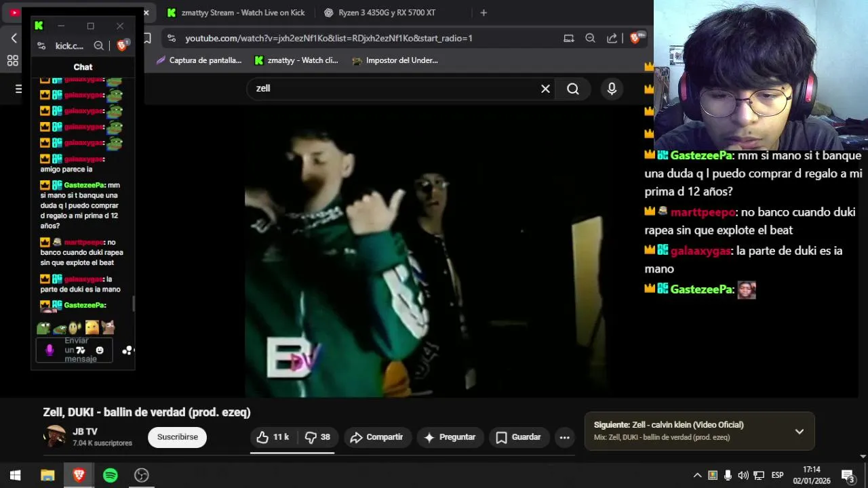This screenshot has width=868, height=488.
Task: Open Captura de pantalla bookmark
Action: 199,60
